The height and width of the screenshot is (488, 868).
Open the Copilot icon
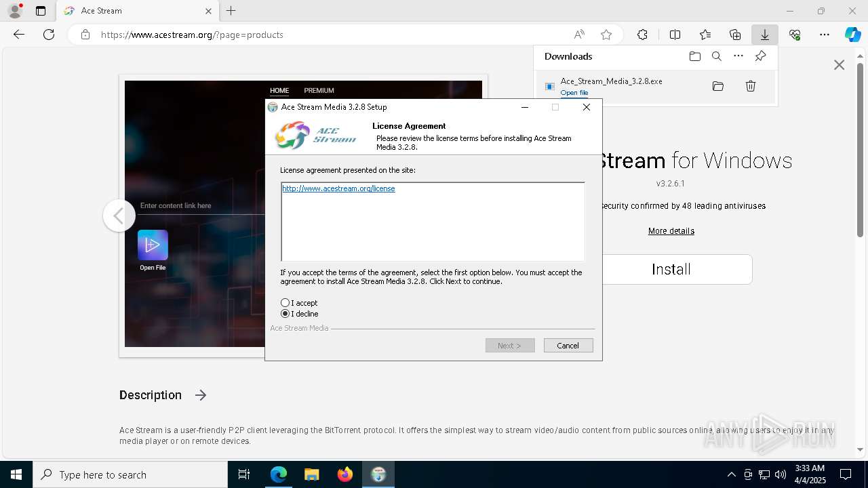853,35
